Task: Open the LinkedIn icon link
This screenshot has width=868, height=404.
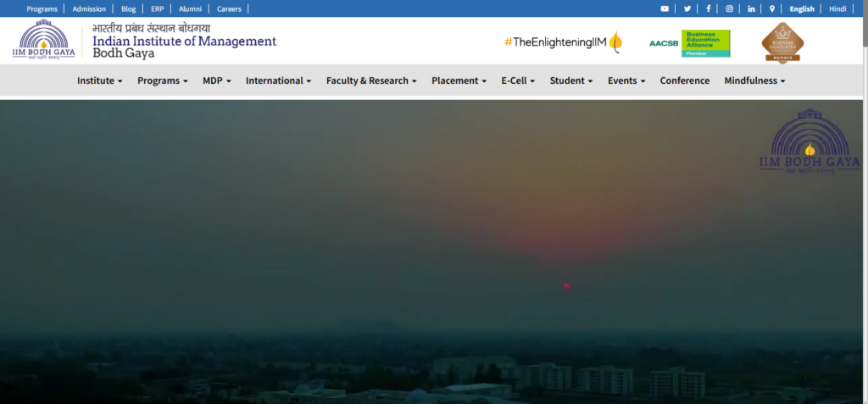Action: (x=751, y=8)
